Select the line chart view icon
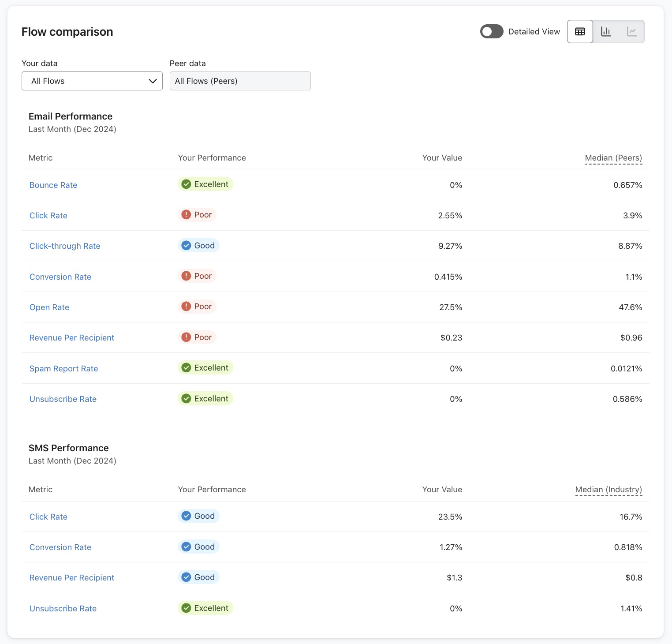 click(631, 32)
